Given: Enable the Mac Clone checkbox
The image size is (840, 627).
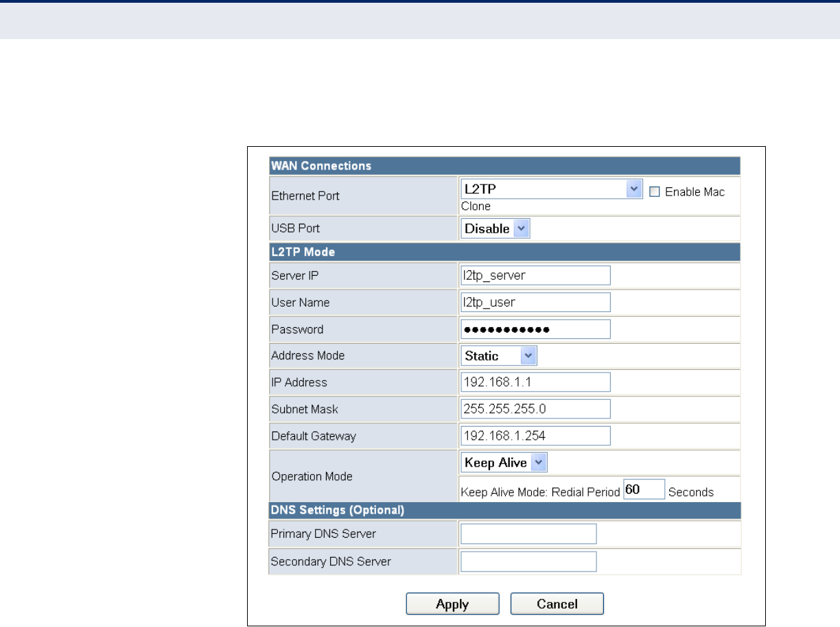Looking at the screenshot, I should (x=654, y=192).
